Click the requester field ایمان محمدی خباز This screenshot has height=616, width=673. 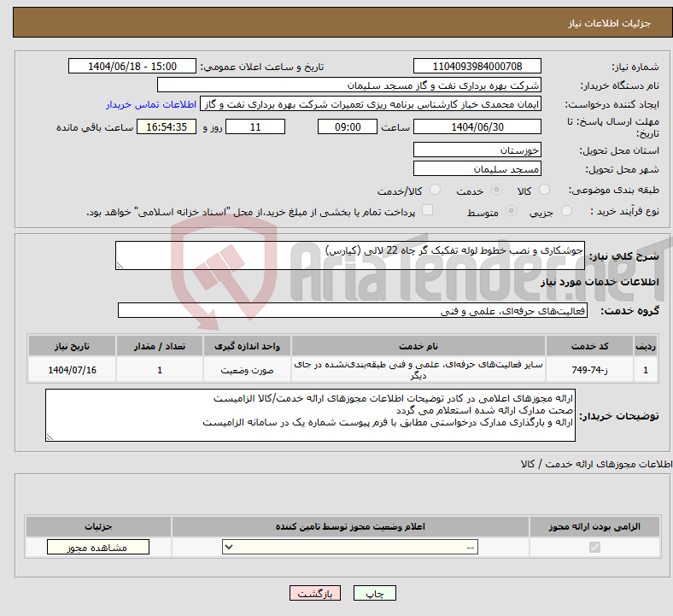click(371, 104)
